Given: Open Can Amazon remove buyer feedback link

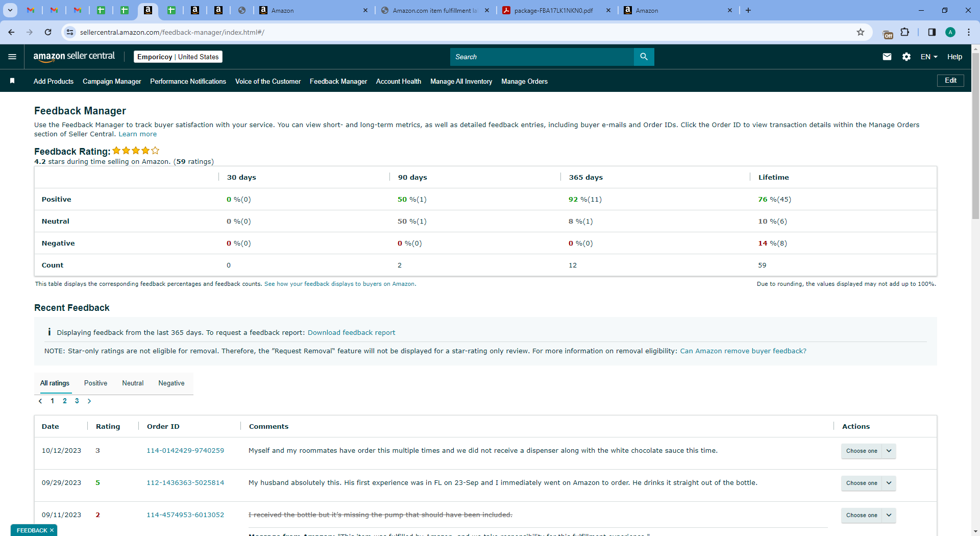Looking at the screenshot, I should (743, 351).
